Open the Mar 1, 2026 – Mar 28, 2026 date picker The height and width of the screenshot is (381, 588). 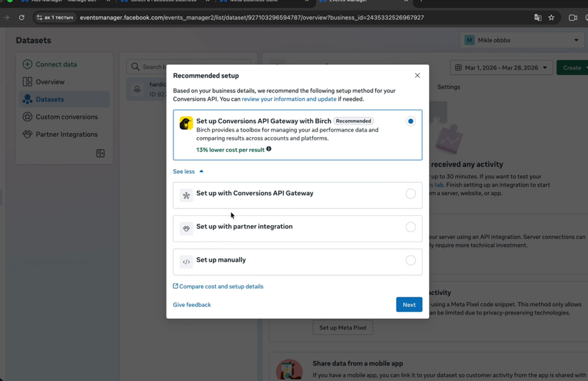click(x=501, y=68)
